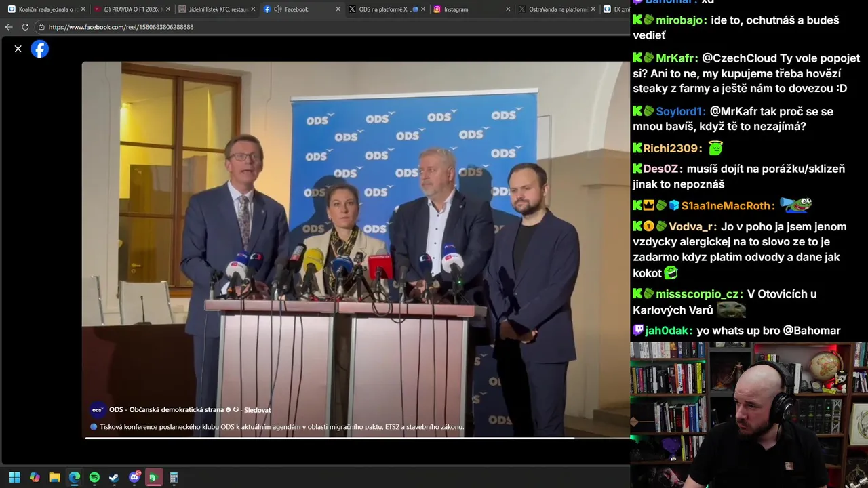The image size is (868, 488).
Task: Close the Koaliční rada jednala tab
Action: (x=82, y=9)
